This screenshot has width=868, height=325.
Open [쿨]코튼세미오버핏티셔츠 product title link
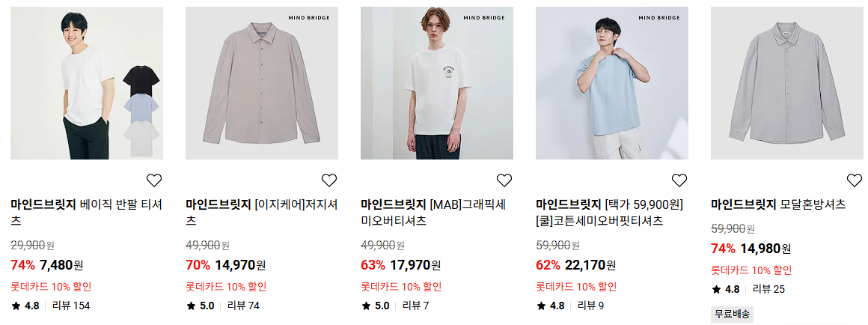tap(610, 213)
